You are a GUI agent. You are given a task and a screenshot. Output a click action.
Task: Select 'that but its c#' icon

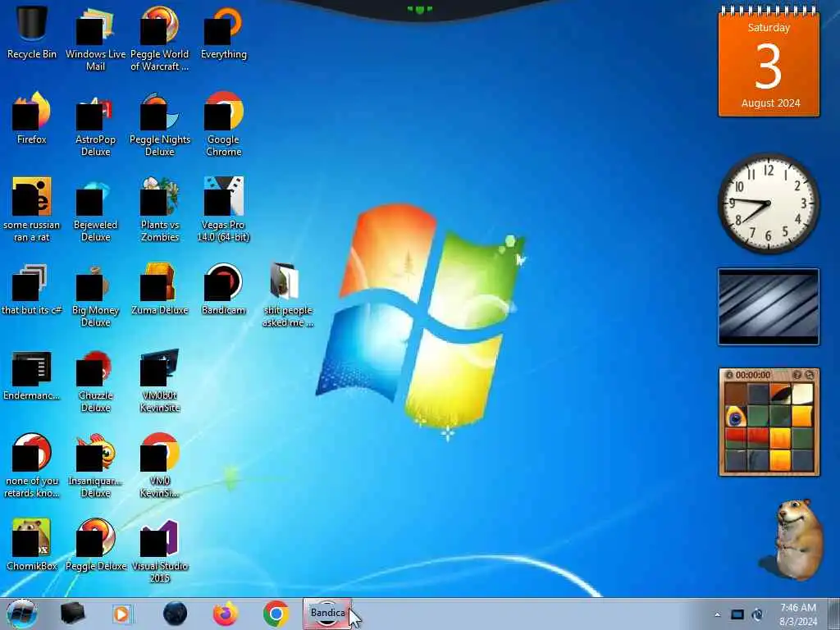[x=32, y=290]
